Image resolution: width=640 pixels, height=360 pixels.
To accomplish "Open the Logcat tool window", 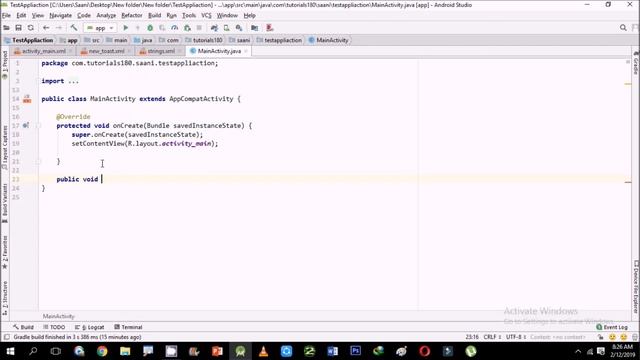I will pyautogui.click(x=89, y=327).
